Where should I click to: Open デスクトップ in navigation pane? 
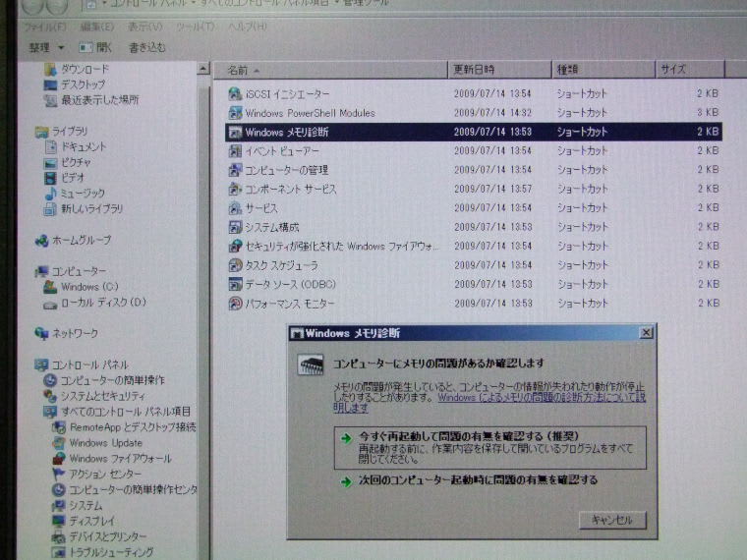[x=75, y=84]
